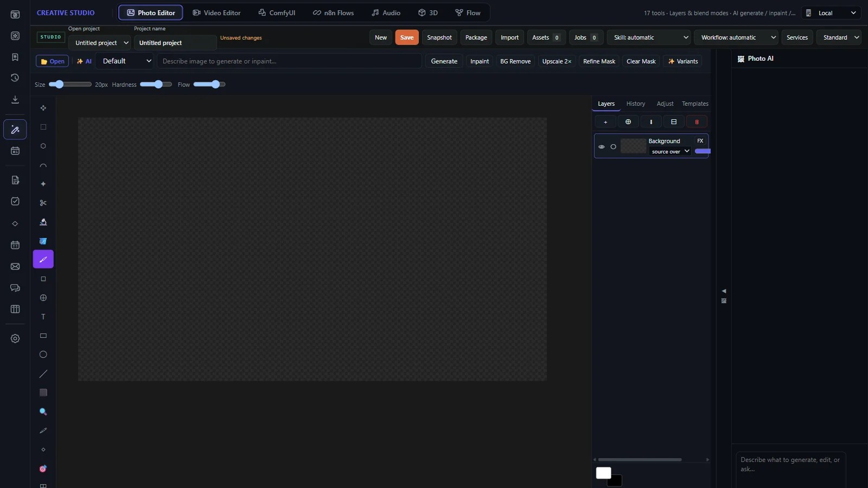Switch to the History tab

point(636,104)
